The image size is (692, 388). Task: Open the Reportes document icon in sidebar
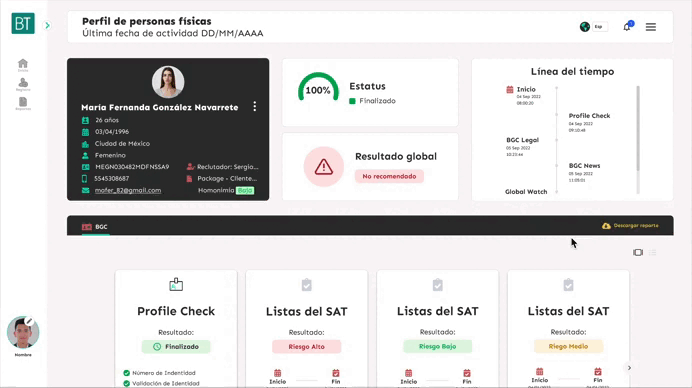23,104
